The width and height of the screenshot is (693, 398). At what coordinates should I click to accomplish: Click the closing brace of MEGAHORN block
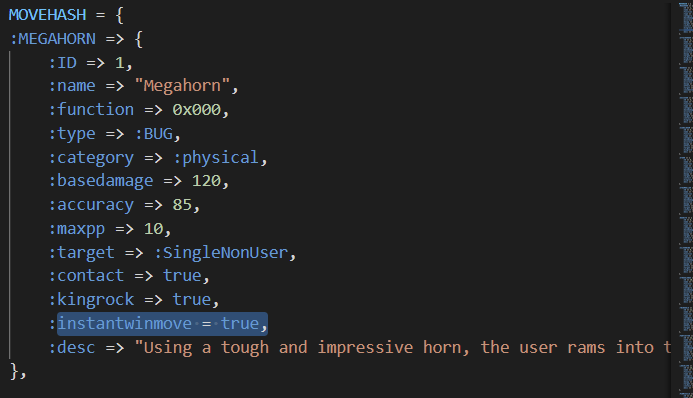coord(14,371)
